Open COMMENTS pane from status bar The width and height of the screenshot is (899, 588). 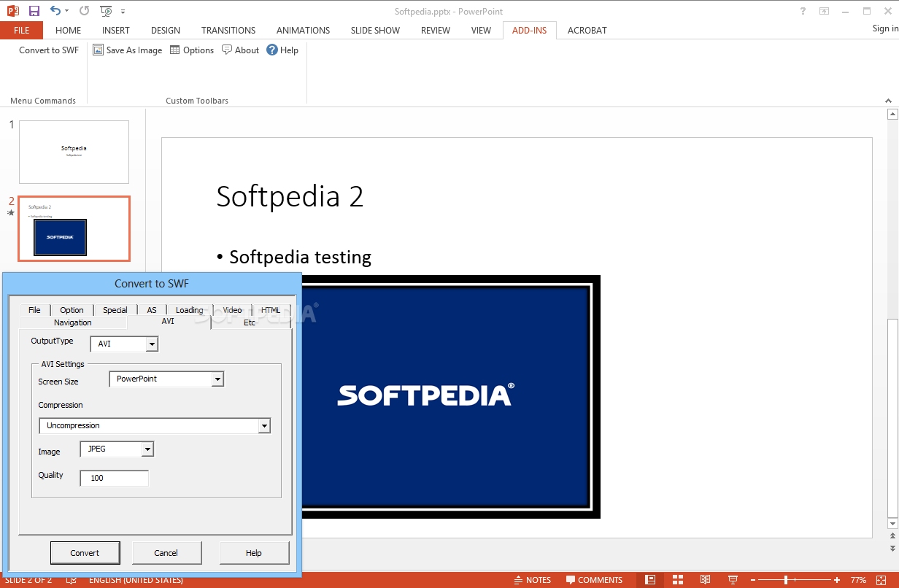pos(595,580)
